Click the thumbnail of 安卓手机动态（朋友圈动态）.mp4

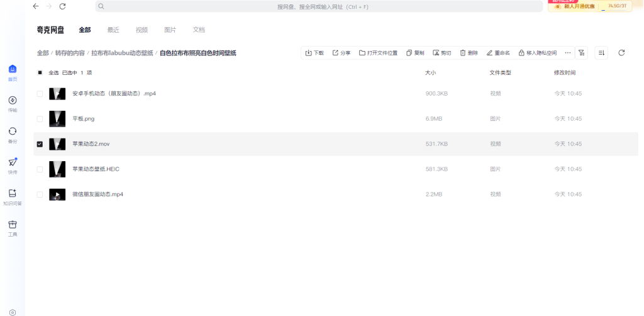click(x=57, y=94)
